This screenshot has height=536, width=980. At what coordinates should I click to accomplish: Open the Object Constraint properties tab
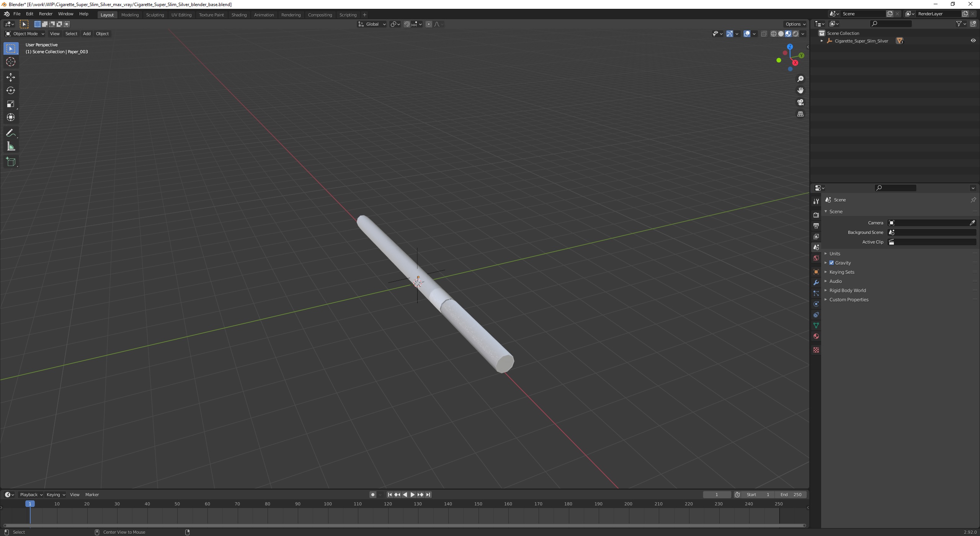point(816,315)
